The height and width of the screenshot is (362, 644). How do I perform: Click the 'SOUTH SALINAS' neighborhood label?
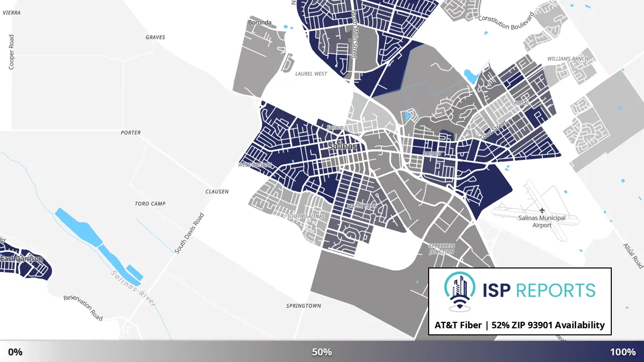pos(306,216)
